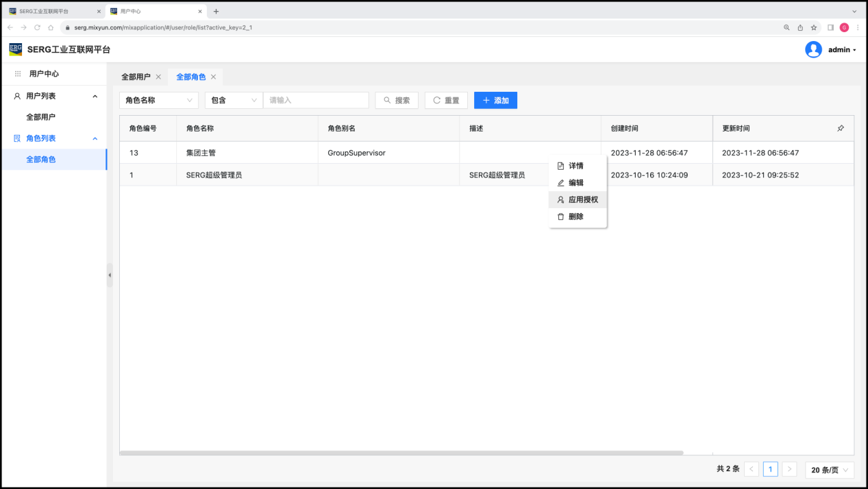The width and height of the screenshot is (868, 489).
Task: Open the 包含 condition dropdown
Action: tap(234, 100)
